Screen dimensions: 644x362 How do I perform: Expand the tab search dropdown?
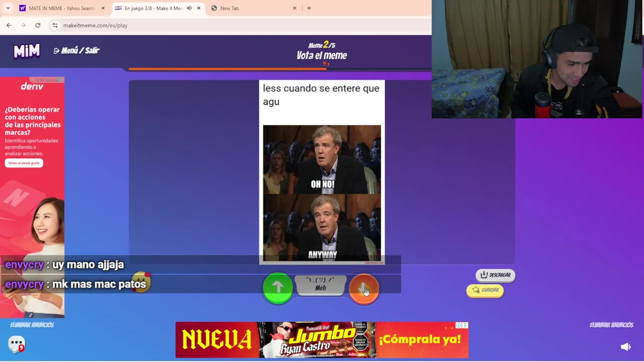(x=8, y=8)
